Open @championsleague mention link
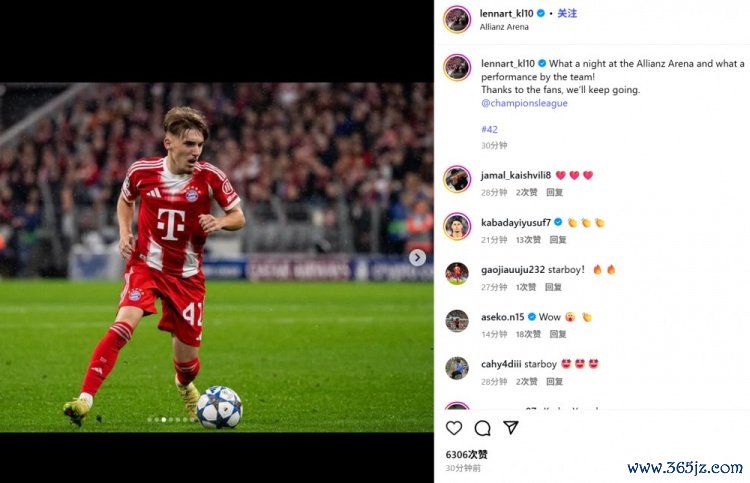The image size is (750, 483). [524, 103]
